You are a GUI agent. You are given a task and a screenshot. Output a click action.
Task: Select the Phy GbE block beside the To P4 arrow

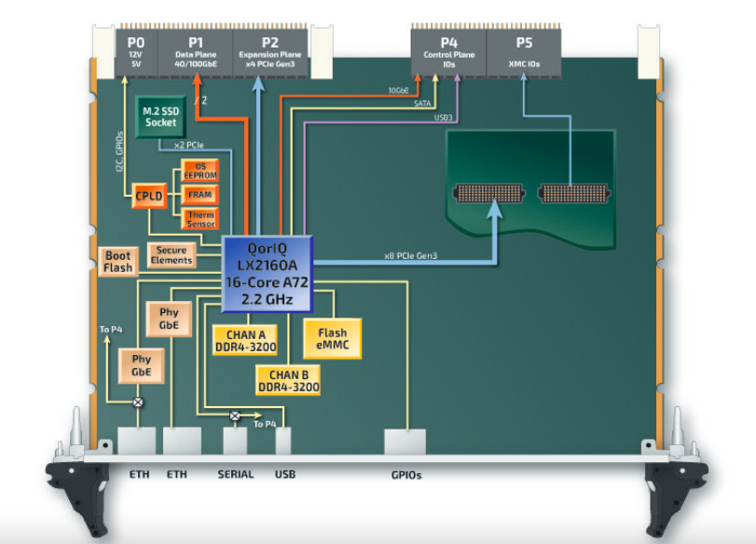(x=142, y=366)
